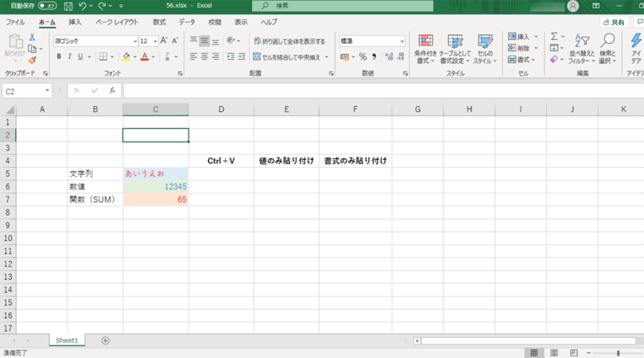Click the Save floppy disk icon

click(x=68, y=6)
